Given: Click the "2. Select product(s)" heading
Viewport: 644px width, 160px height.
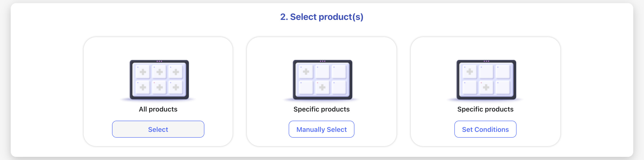Looking at the screenshot, I should tap(322, 17).
